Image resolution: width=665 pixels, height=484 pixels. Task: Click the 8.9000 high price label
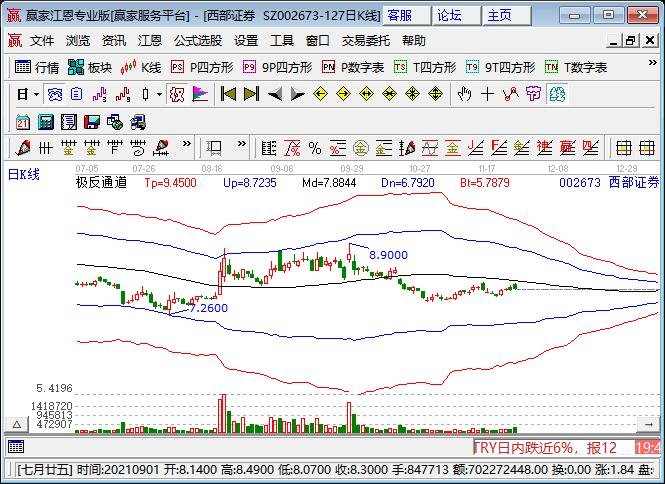coord(388,255)
